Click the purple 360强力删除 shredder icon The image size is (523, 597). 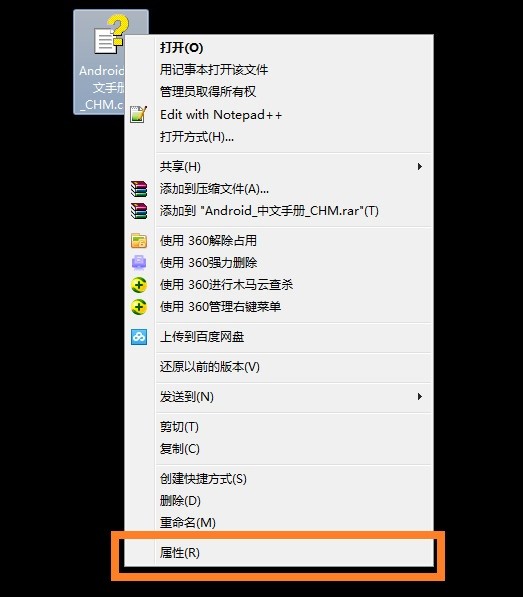tap(139, 263)
